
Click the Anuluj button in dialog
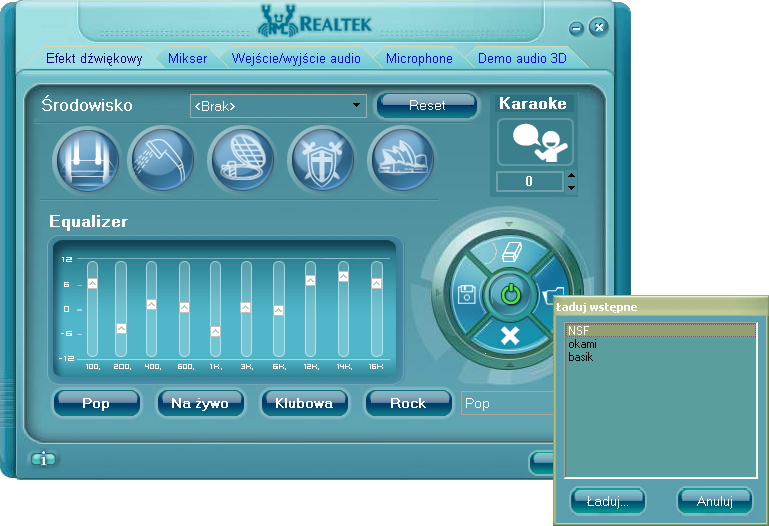point(715,501)
